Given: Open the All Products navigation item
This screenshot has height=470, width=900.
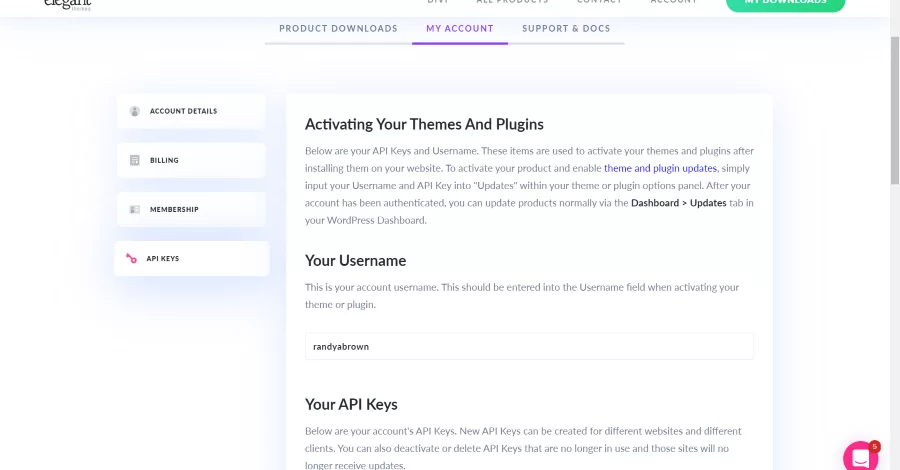Looking at the screenshot, I should (x=513, y=2).
